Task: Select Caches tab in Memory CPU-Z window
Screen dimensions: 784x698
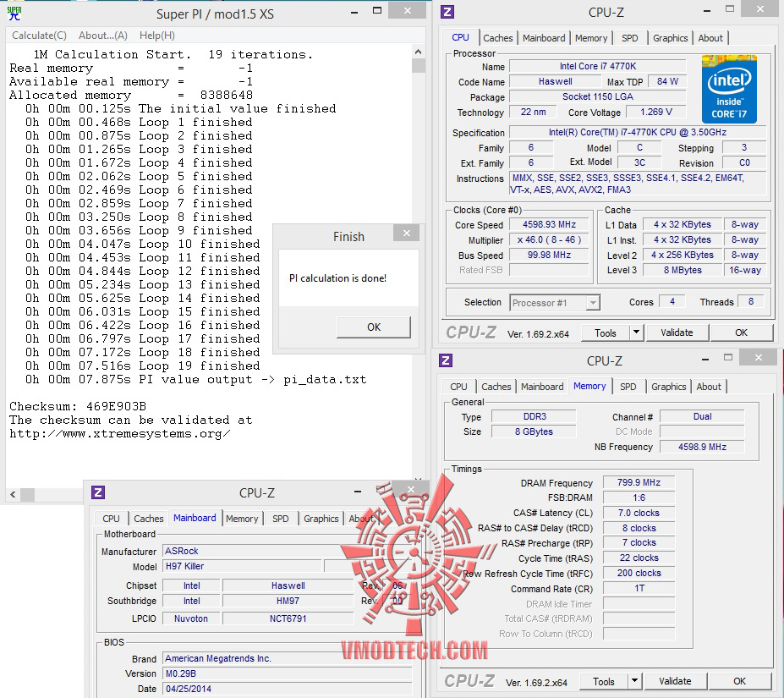Action: [x=496, y=387]
